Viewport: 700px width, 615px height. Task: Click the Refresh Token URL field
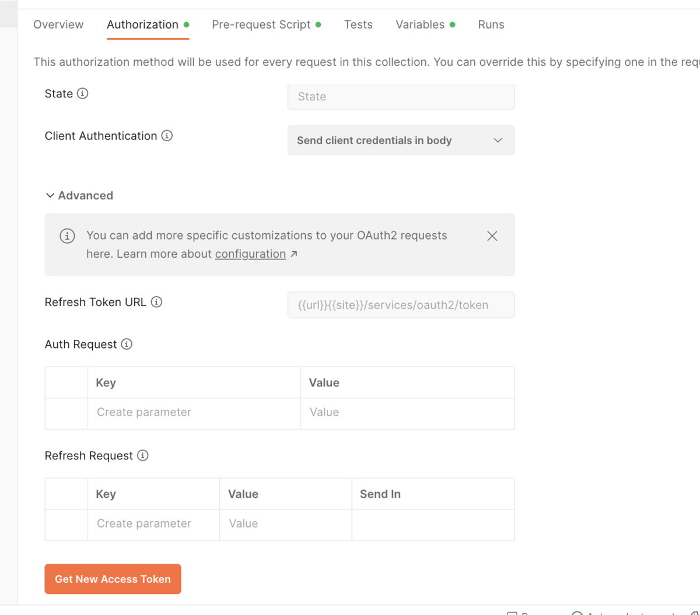[401, 305]
